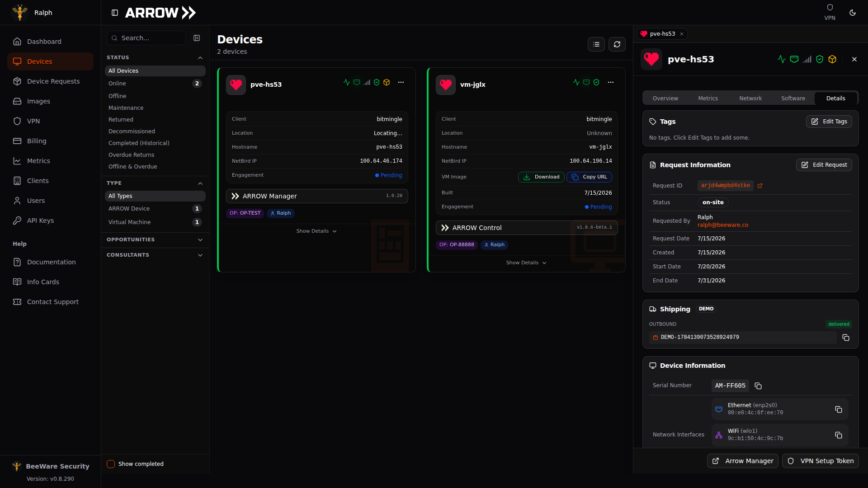Viewport: 868px width, 488px height.
Task: Collapse the filter panel icon beside search
Action: [197, 38]
